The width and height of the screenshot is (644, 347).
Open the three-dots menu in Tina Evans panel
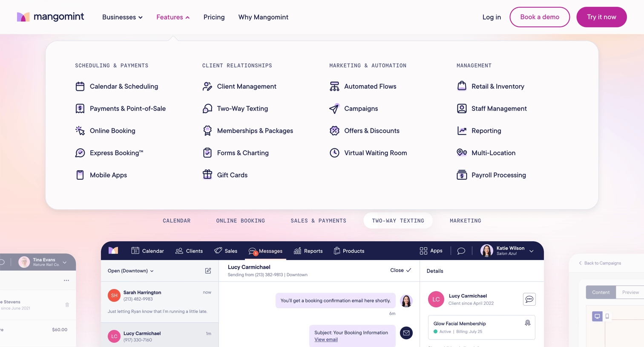pyautogui.click(x=66, y=280)
